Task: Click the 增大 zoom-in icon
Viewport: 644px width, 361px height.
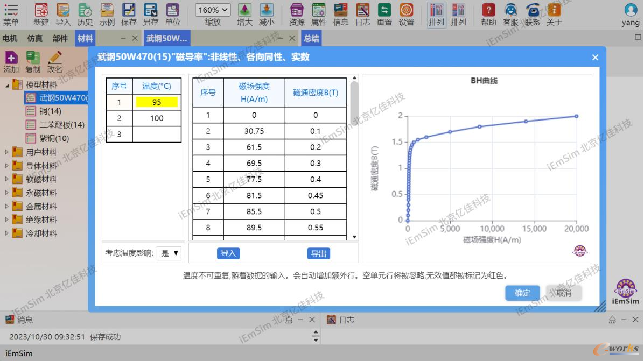Action: coord(245,15)
